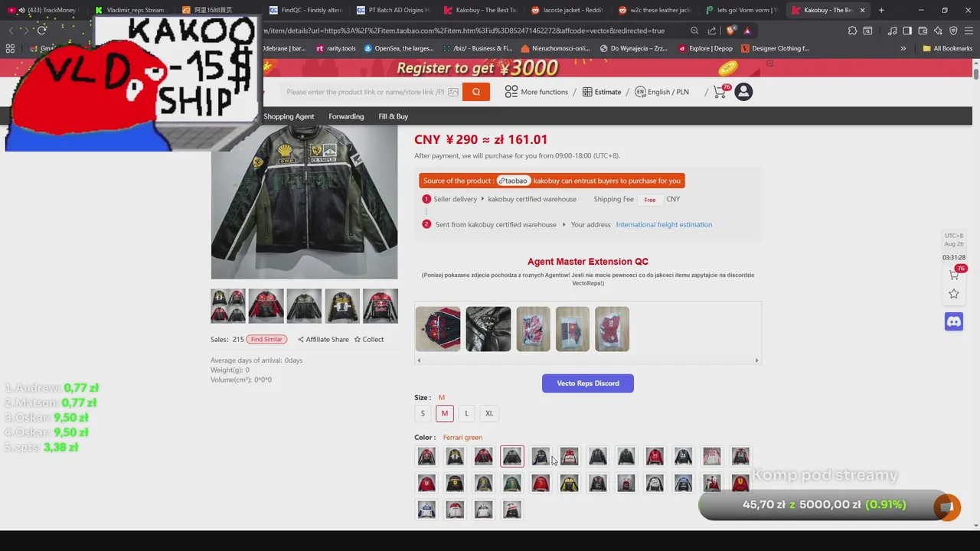Click the Discord icon on right sidebar
The image size is (980, 551).
[954, 321]
